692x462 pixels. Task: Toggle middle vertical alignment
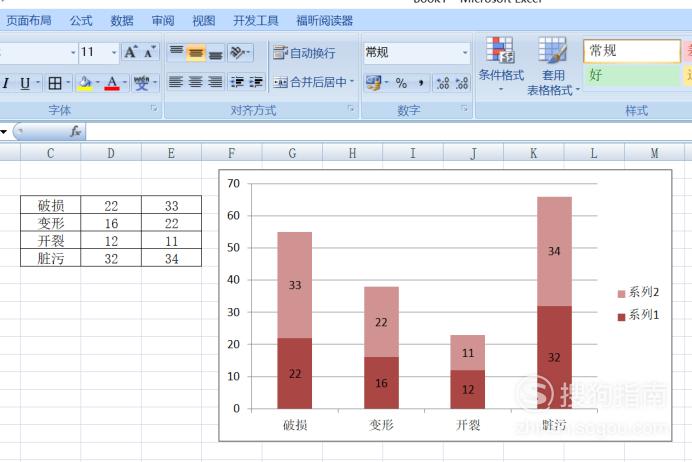click(196, 53)
